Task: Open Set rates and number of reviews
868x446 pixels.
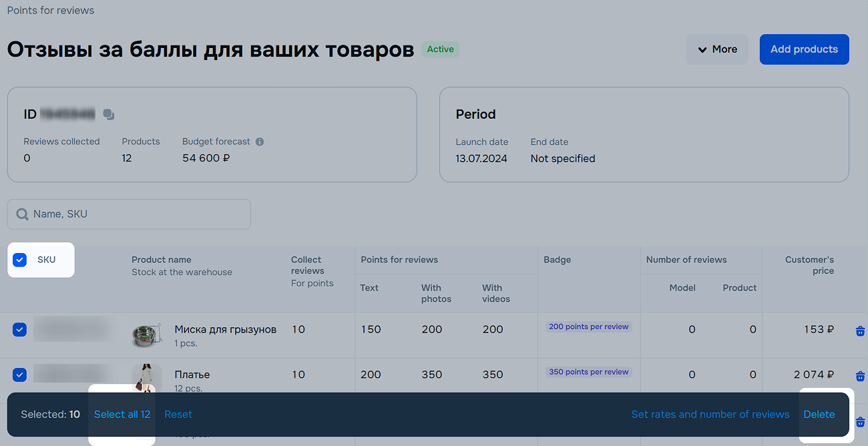Action: click(710, 415)
